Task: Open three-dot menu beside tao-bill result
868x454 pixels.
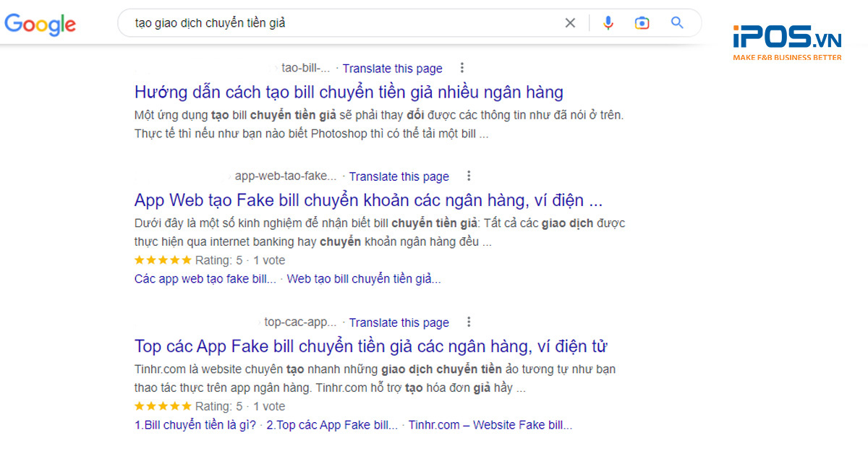Action: click(x=462, y=68)
